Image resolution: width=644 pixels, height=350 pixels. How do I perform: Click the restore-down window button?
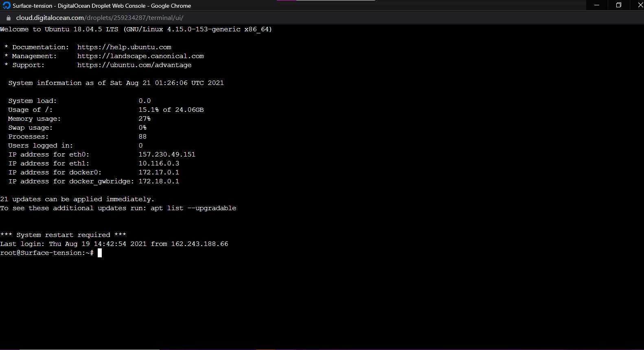[619, 5]
